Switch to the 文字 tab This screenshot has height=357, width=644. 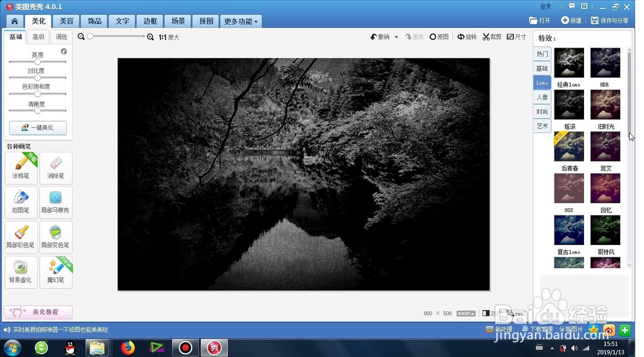point(122,21)
